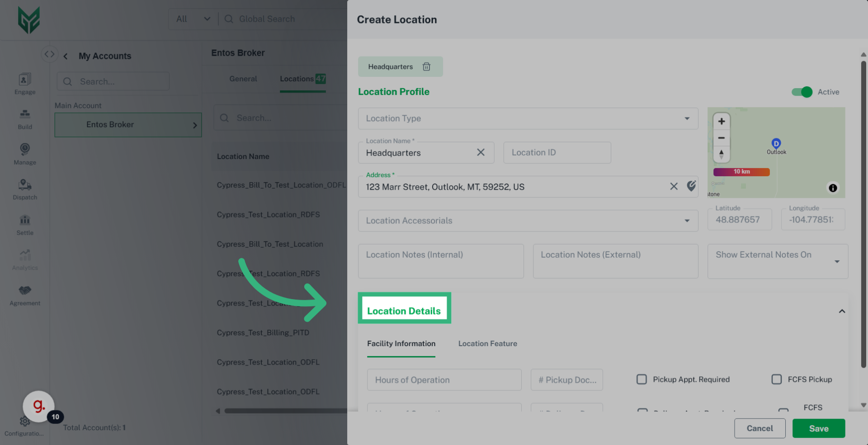Screen dimensions: 868x445
Task: Check Pickup Appt. Required
Action: pyautogui.click(x=642, y=379)
